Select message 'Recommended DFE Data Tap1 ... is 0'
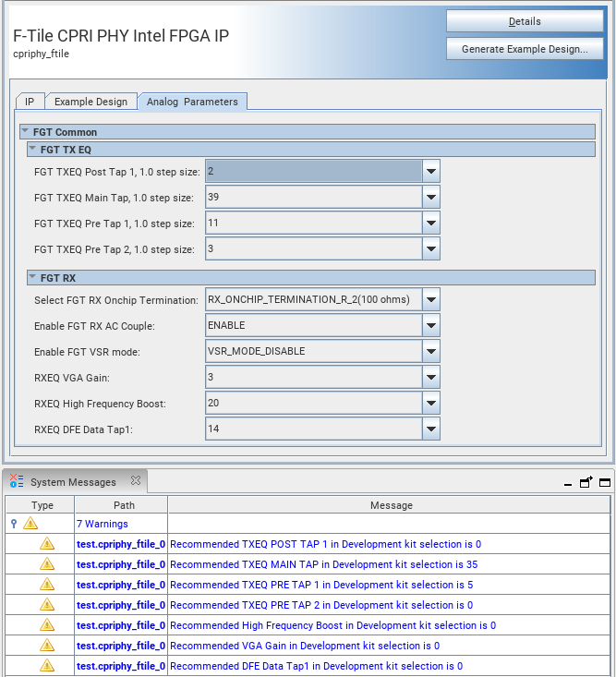This screenshot has width=616, height=677. tap(317, 666)
